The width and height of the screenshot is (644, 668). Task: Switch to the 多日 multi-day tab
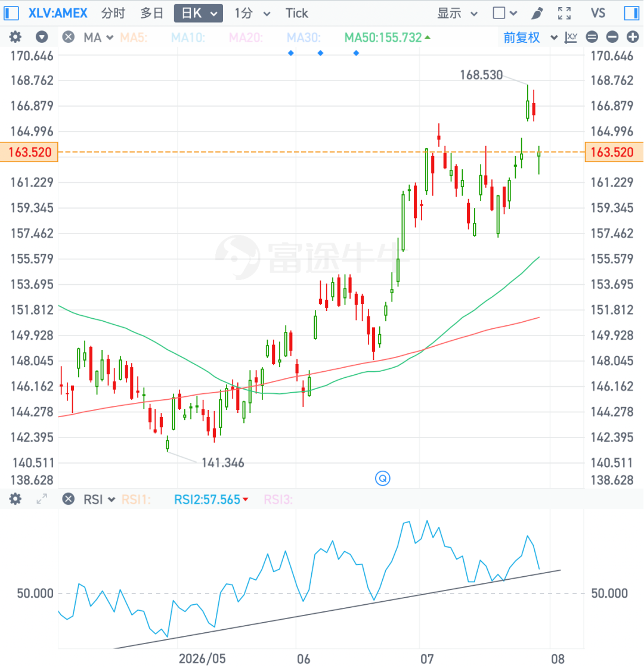click(x=151, y=13)
